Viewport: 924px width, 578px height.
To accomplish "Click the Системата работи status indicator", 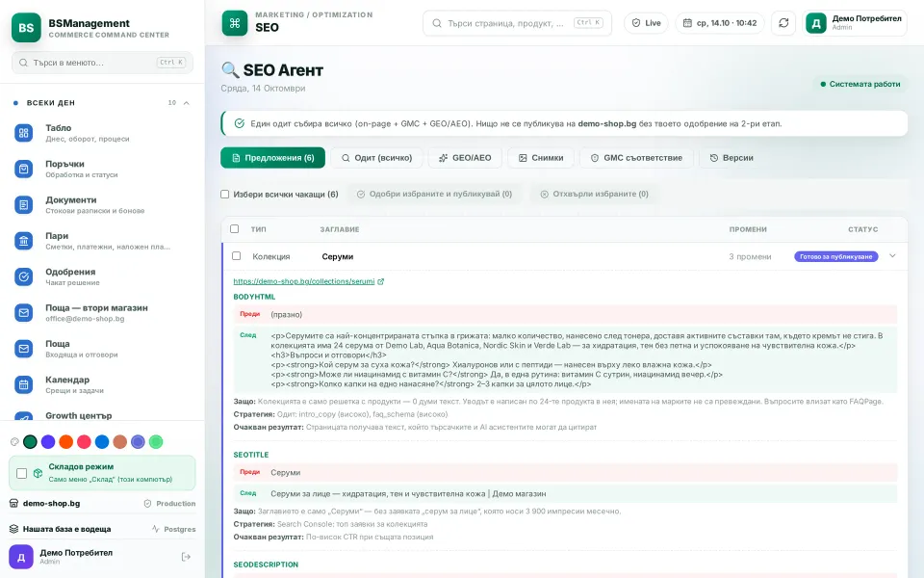I will coord(860,85).
